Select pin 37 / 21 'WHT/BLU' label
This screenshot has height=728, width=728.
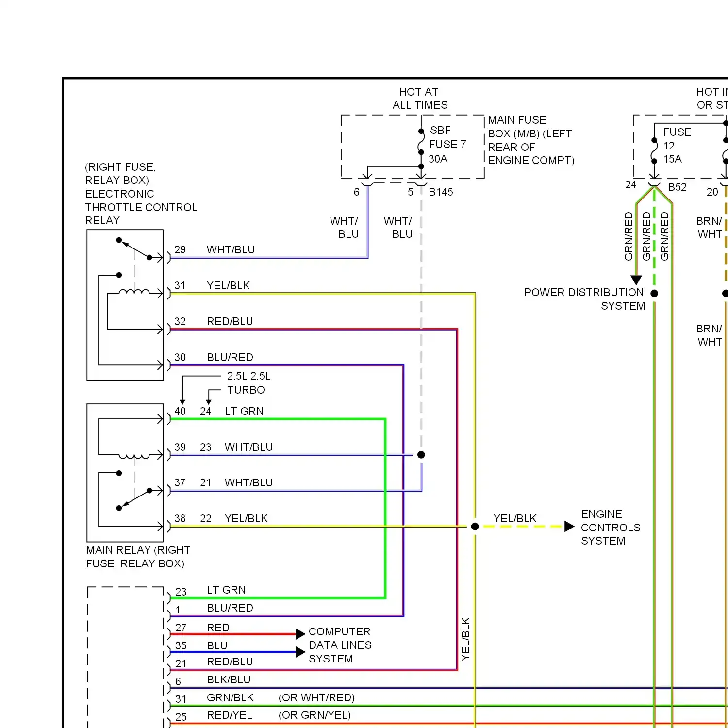(248, 482)
